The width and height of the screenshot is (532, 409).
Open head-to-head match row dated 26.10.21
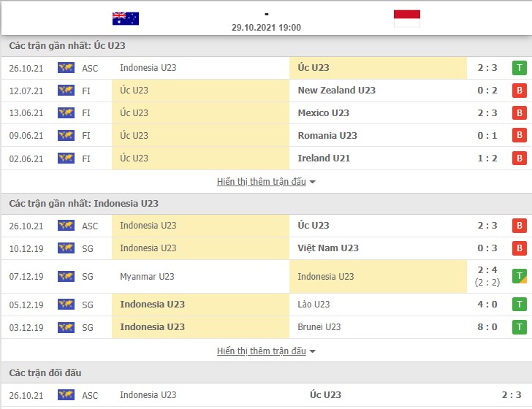(x=266, y=395)
